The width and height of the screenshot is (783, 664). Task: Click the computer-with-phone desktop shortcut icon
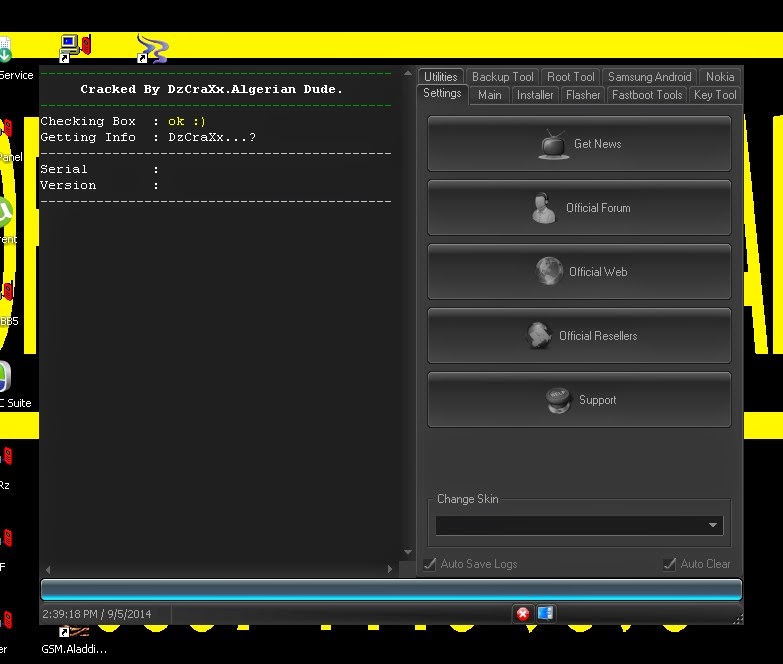point(75,48)
